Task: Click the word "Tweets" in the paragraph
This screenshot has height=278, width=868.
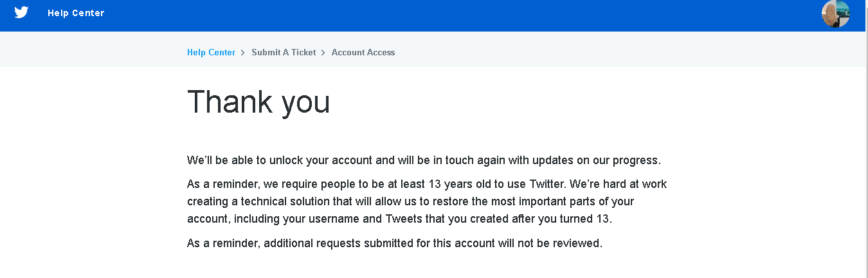Action: pyautogui.click(x=404, y=219)
